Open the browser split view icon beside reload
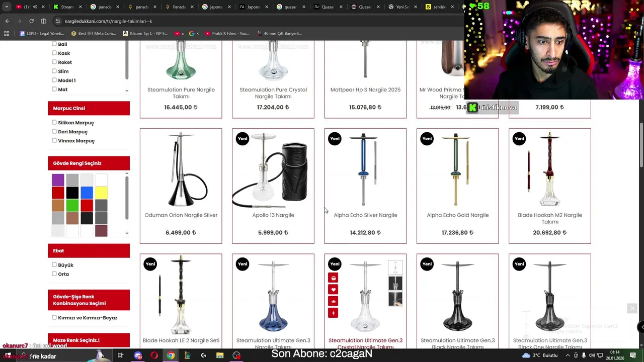The width and height of the screenshot is (644, 362). pyautogui.click(x=43, y=21)
